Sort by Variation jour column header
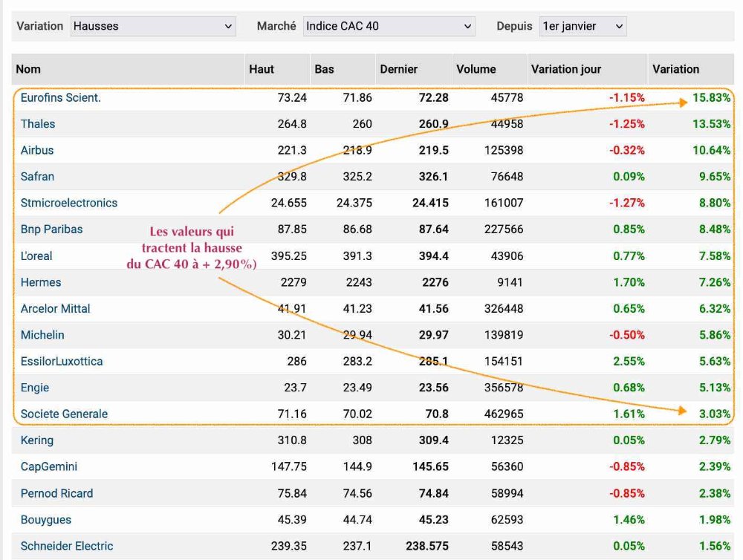 (x=565, y=69)
